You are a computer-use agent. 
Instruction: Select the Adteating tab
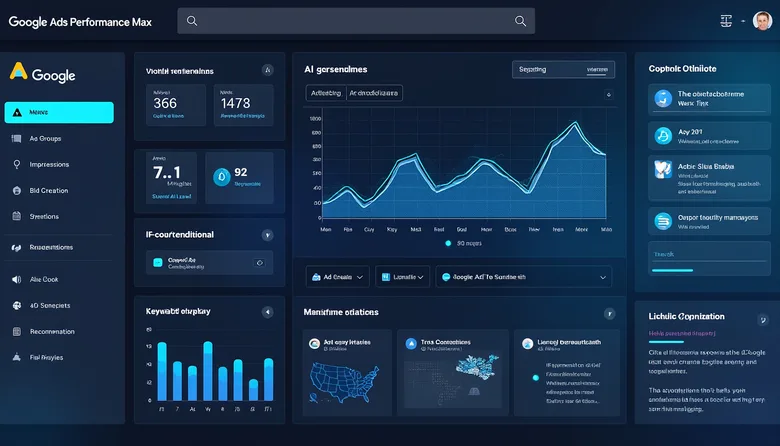pyautogui.click(x=326, y=93)
